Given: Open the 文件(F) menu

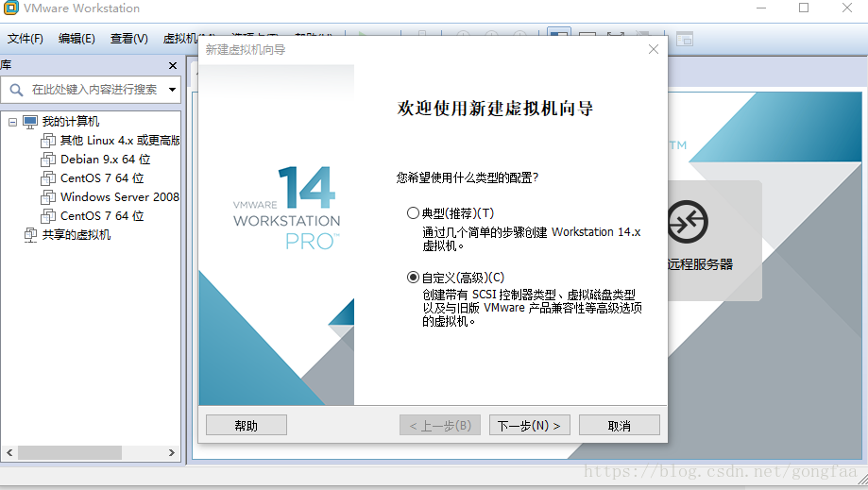Looking at the screenshot, I should (25, 39).
